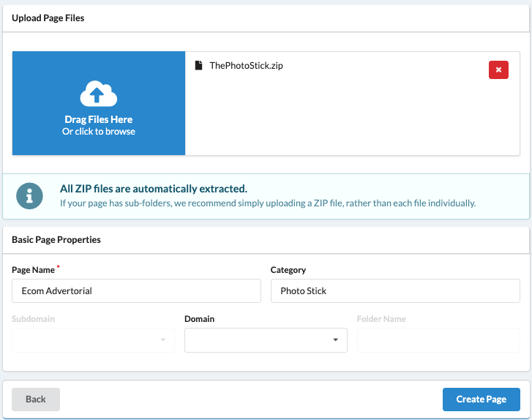
Task: Click the "Upload Page Files" section header
Action: [48, 18]
